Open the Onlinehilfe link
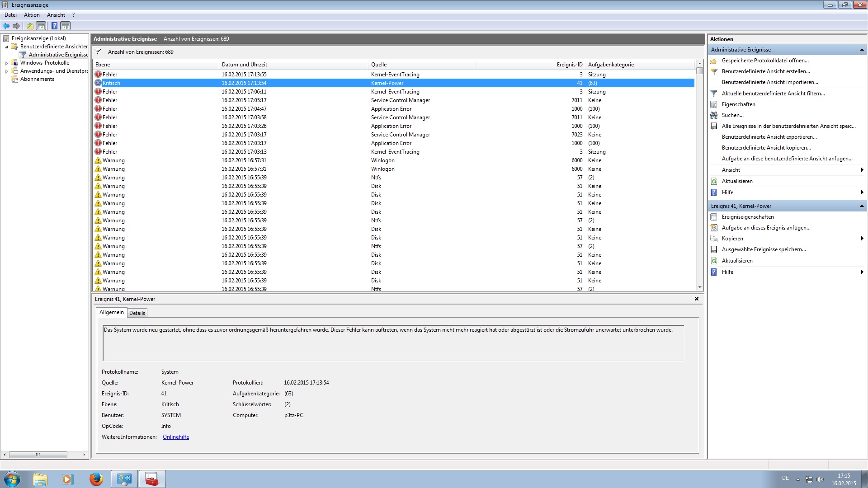This screenshot has height=488, width=868. coord(176,437)
